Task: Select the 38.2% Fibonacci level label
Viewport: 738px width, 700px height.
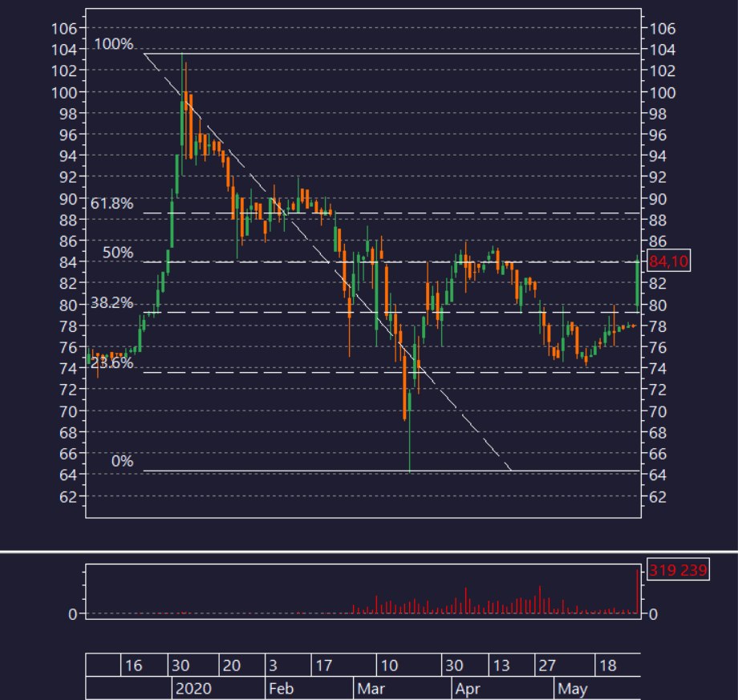Action: 112,302
